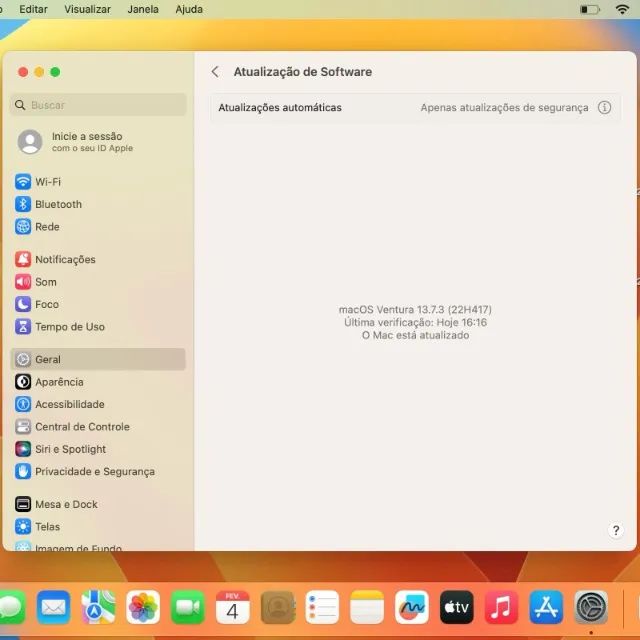Click 'Atualização de Software' title
Screen dimensions: 640x640
pos(302,72)
